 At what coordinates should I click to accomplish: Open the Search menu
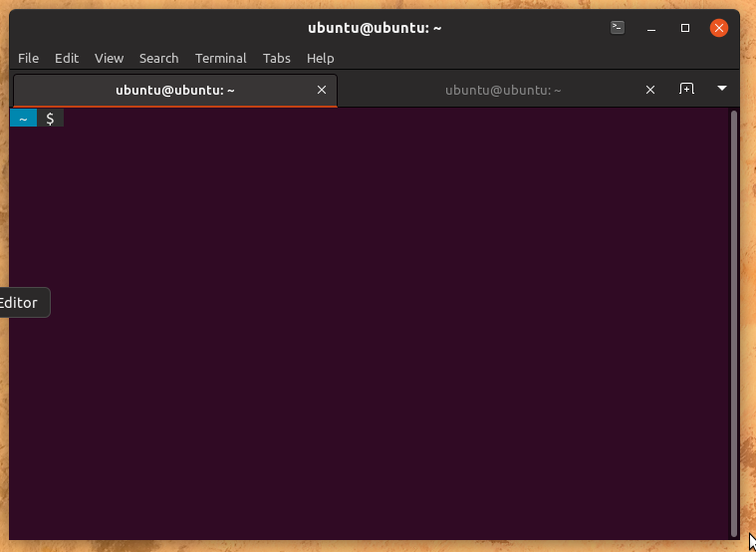pos(158,59)
